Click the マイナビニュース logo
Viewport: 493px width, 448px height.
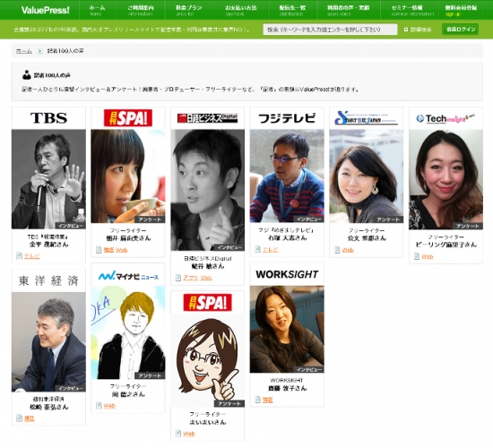(x=128, y=276)
